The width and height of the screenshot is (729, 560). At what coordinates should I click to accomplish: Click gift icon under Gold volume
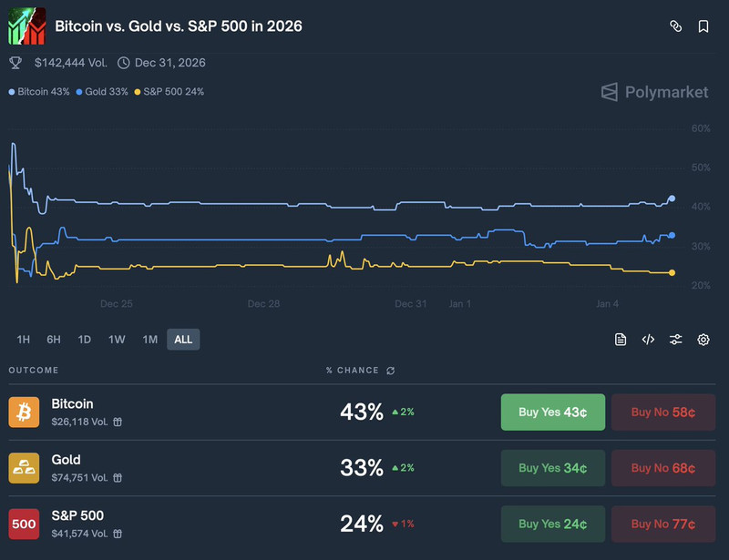point(118,477)
